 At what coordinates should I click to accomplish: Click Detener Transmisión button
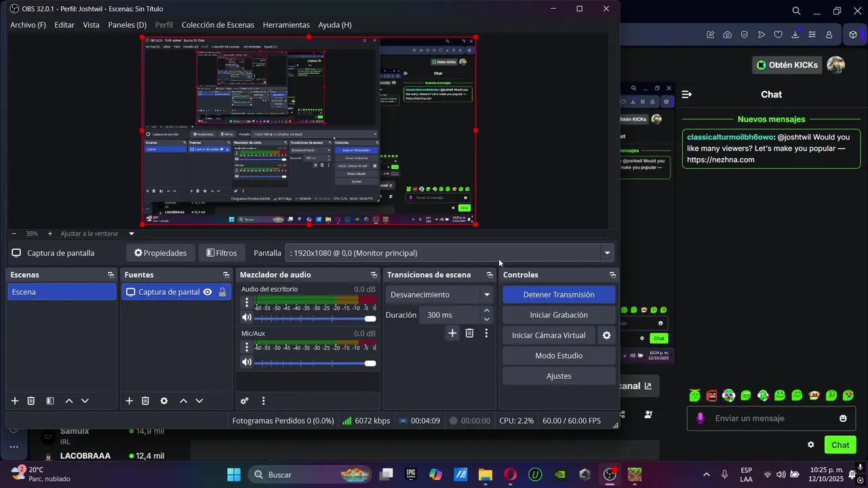[559, 295]
